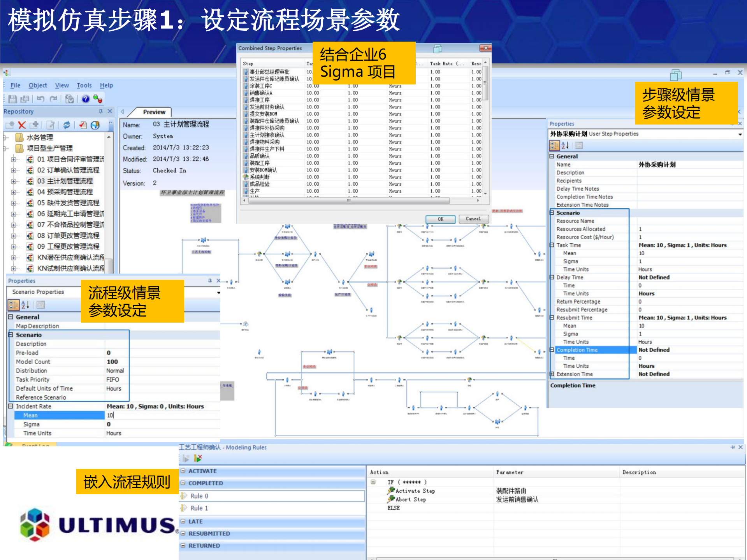Screen dimensions: 747x560
Task: Click Cancel in Combined Step Properties
Action: coord(473,219)
